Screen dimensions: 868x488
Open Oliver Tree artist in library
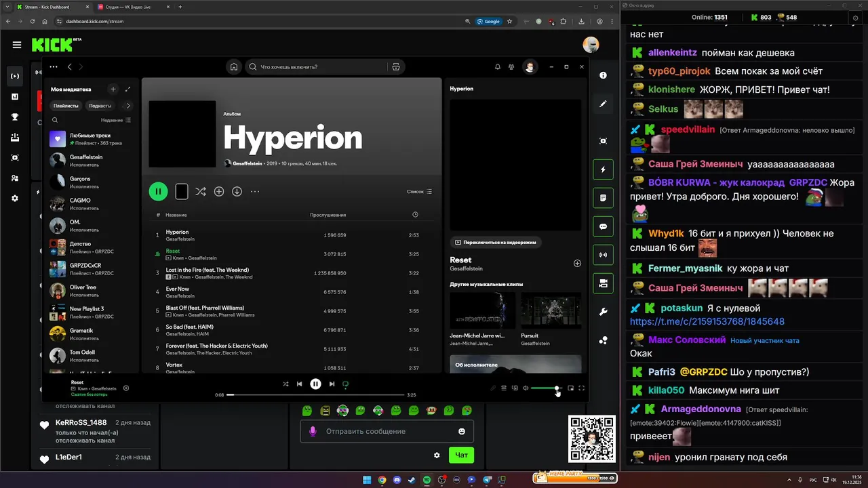tap(92, 291)
